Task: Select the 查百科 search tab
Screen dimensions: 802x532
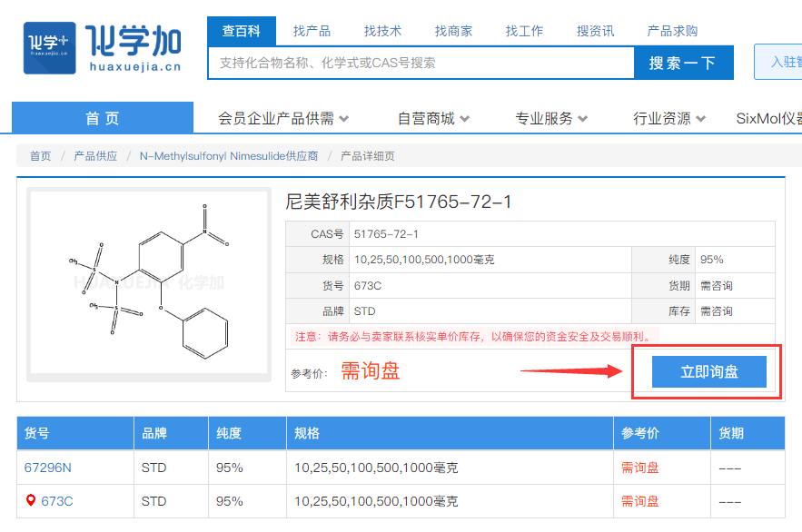Action: point(241,31)
